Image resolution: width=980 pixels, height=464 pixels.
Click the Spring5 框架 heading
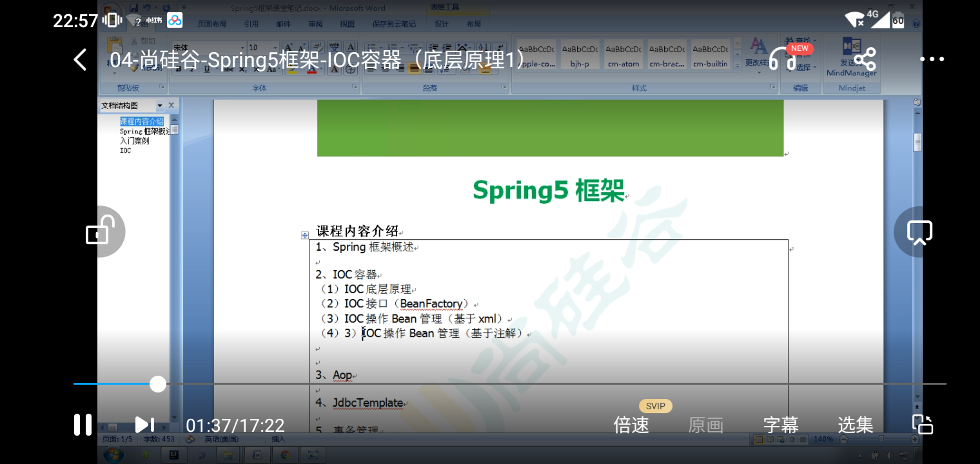[x=548, y=191]
